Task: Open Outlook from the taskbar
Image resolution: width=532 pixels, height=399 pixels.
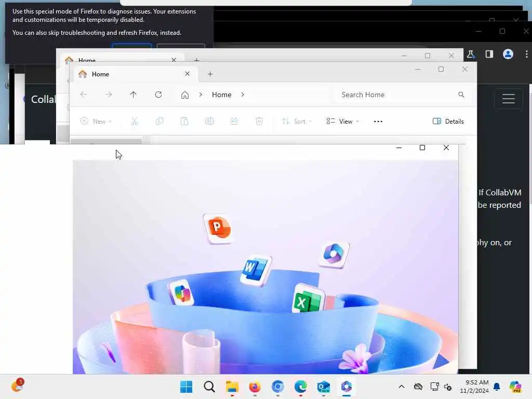Action: coord(323,387)
